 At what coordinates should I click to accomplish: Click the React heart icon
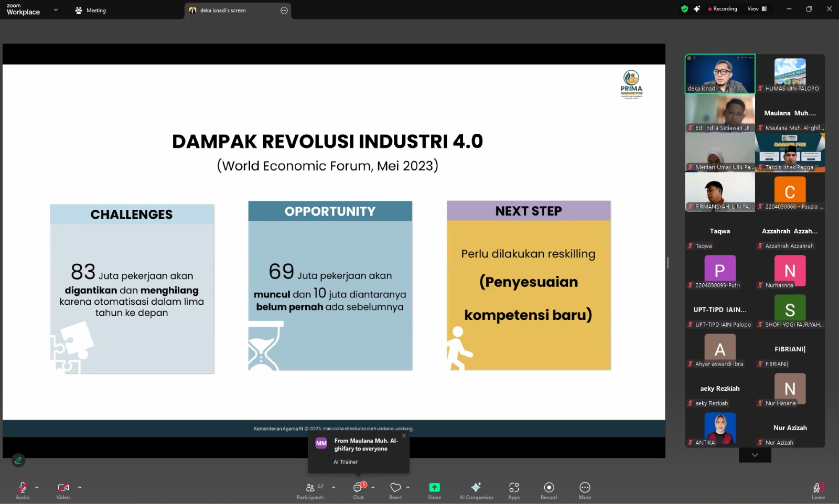(x=395, y=490)
